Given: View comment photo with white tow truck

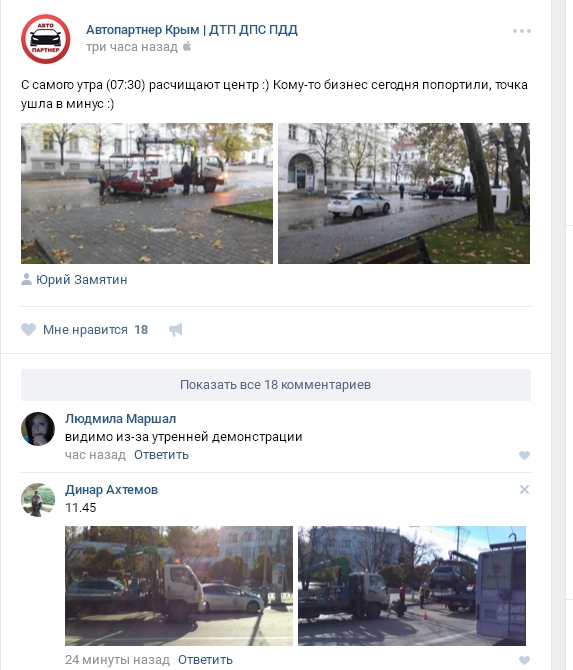Looking at the screenshot, I should pyautogui.click(x=179, y=585).
